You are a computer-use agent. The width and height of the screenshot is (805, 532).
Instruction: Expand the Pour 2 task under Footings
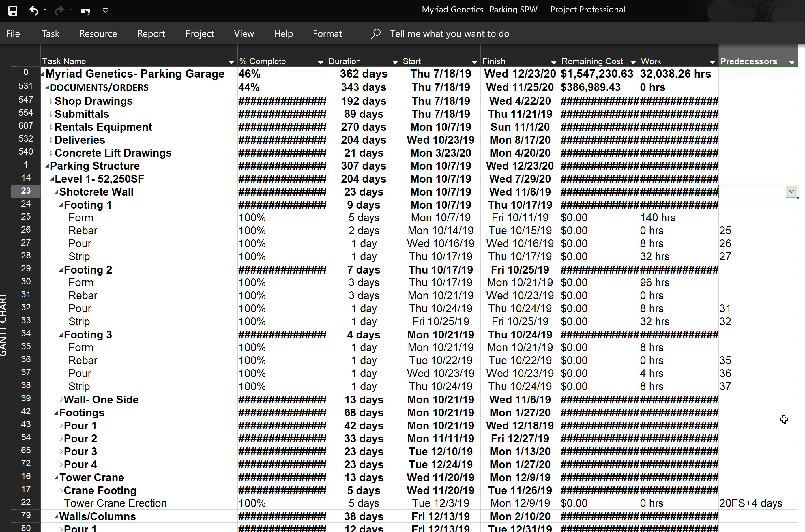coord(61,439)
